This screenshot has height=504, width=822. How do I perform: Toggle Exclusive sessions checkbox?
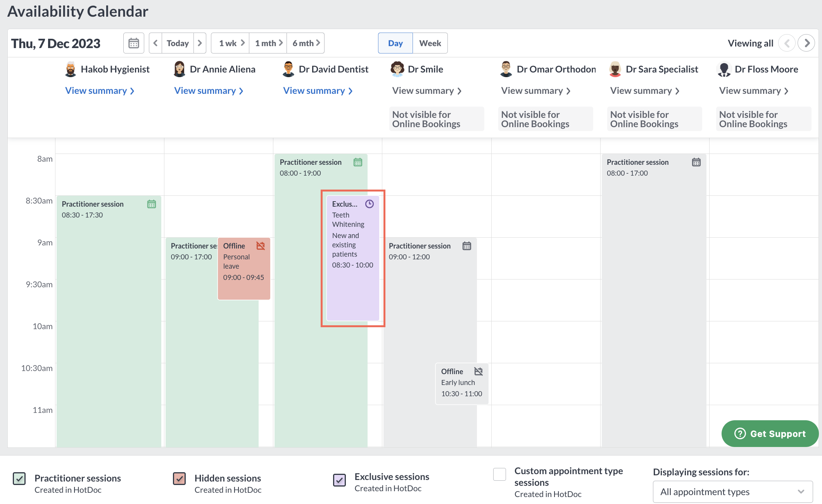[x=340, y=480]
